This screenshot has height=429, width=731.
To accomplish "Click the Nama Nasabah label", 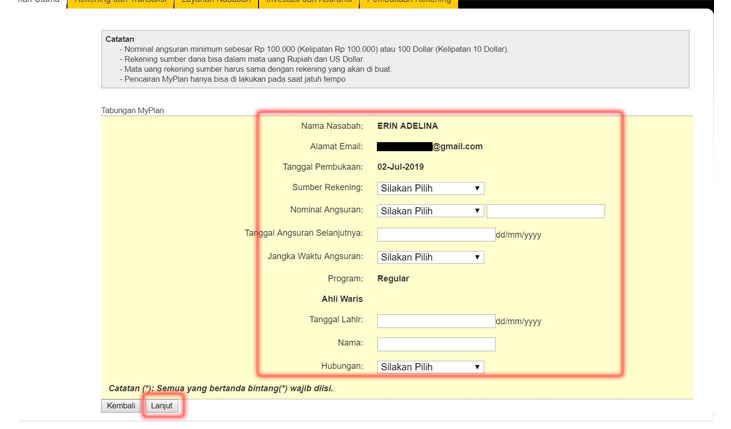I will point(332,126).
